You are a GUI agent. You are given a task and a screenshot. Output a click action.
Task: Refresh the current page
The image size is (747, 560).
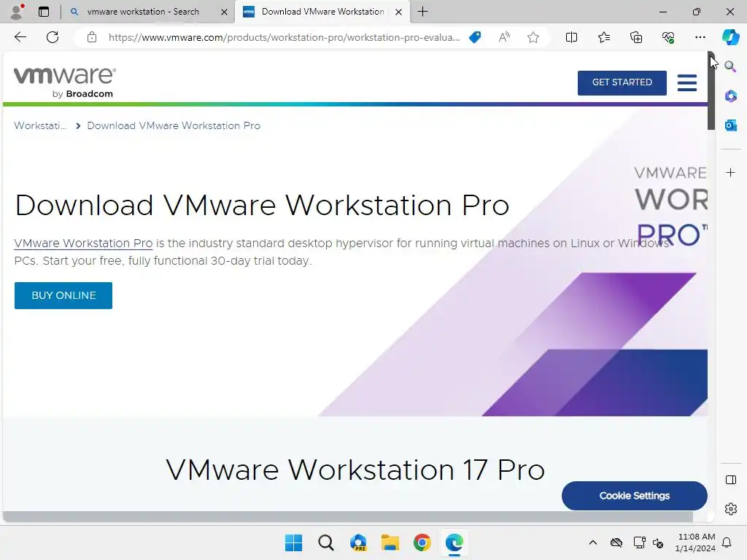[53, 37]
